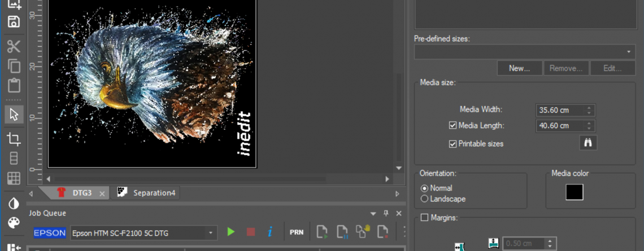This screenshot has height=251, width=644.
Task: Uncheck the Printable sizes checkbox
Action: (452, 144)
